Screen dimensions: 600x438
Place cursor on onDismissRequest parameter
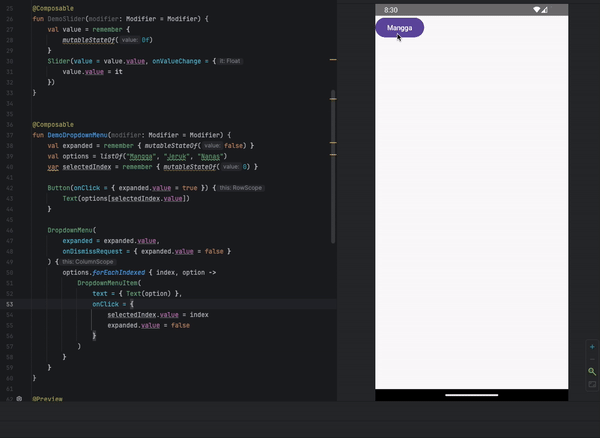[x=96, y=251]
